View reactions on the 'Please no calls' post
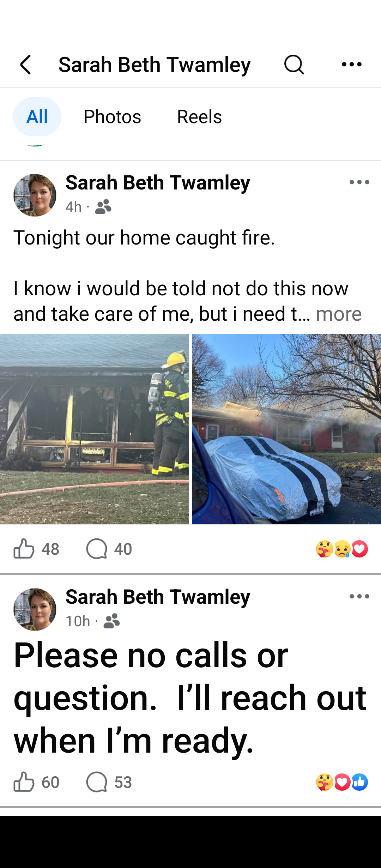Image resolution: width=381 pixels, height=868 pixels. 342,782
